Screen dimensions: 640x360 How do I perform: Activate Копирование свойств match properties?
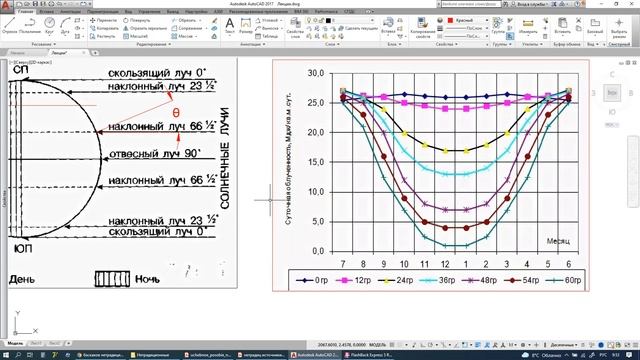point(422,27)
